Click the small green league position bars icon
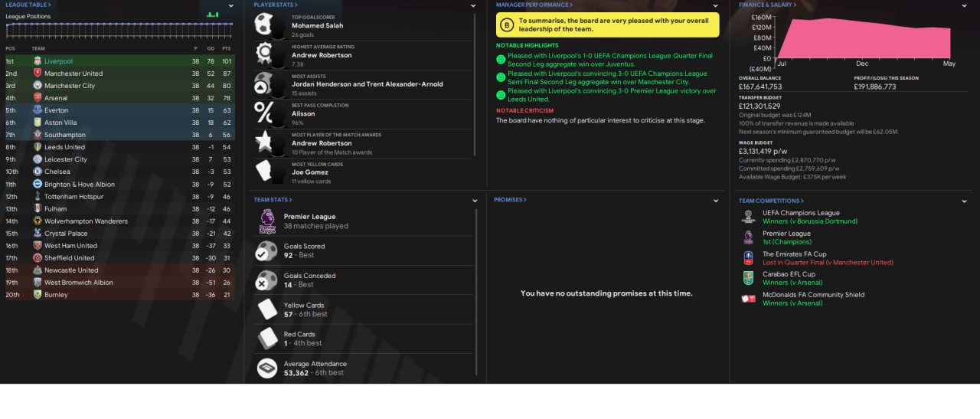The image size is (980, 419). click(212, 15)
